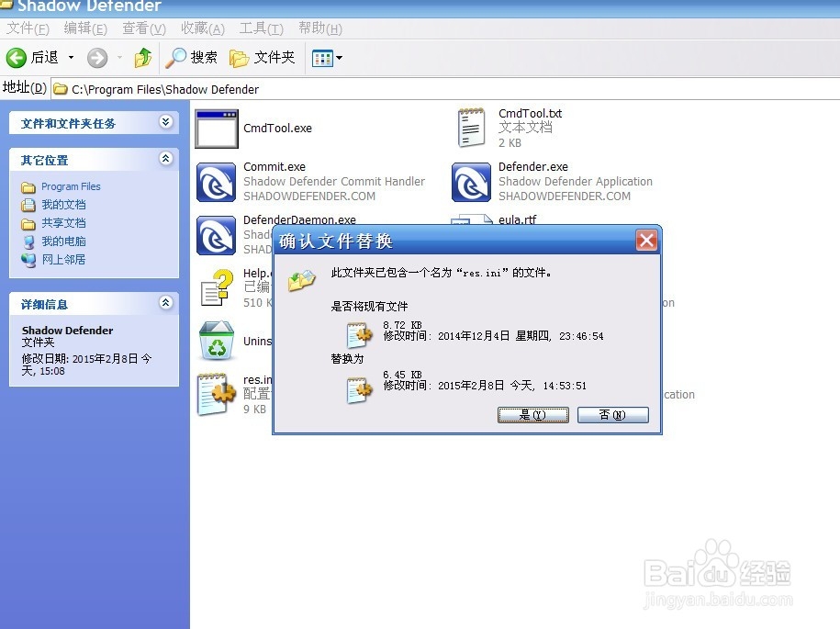Close the 确认文件替换 dialog
This screenshot has width=840, height=629.
[x=646, y=240]
